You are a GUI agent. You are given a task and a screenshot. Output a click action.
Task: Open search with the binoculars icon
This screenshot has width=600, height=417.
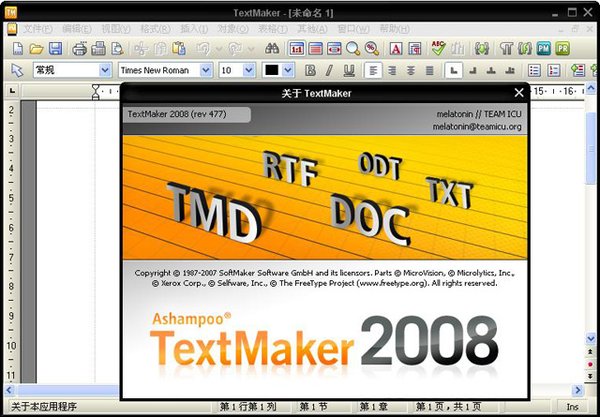(x=272, y=49)
